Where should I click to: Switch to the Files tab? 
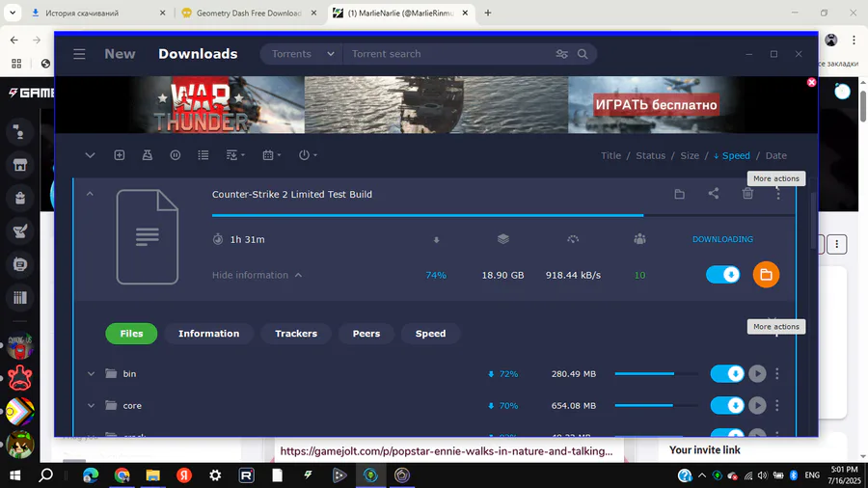tap(132, 334)
